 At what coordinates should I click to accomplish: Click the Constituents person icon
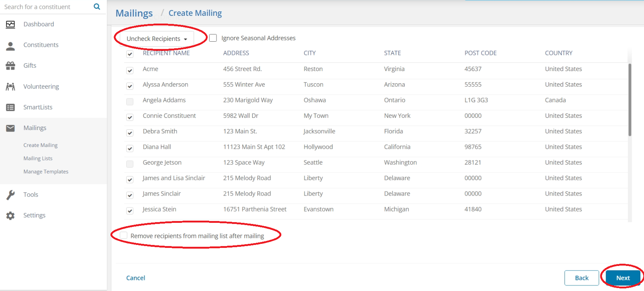(x=10, y=46)
